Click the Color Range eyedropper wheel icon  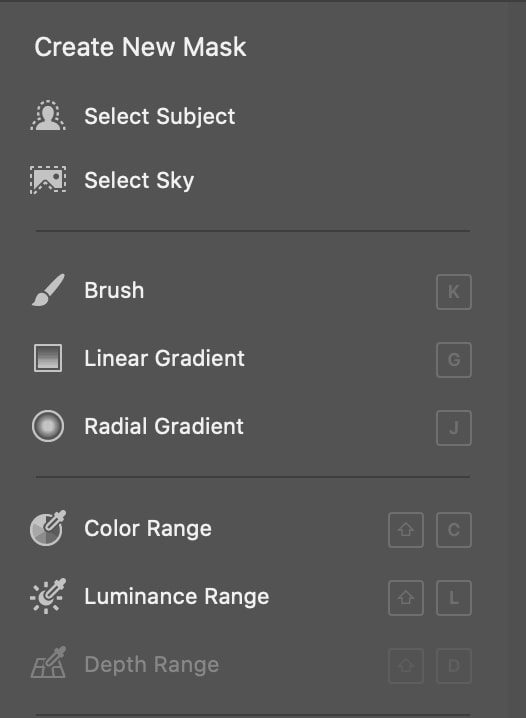click(x=48, y=528)
